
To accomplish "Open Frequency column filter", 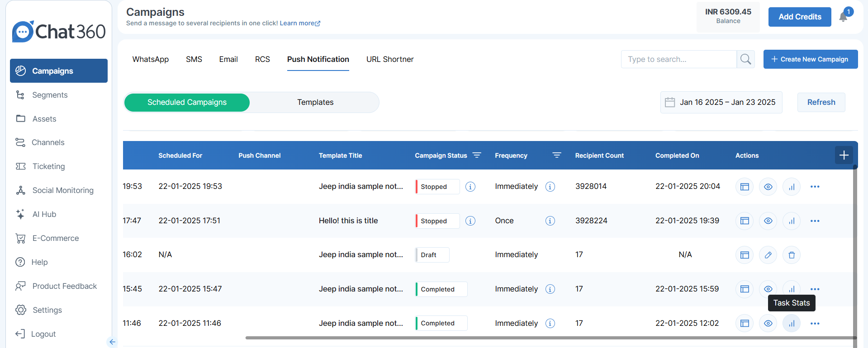I will point(557,155).
